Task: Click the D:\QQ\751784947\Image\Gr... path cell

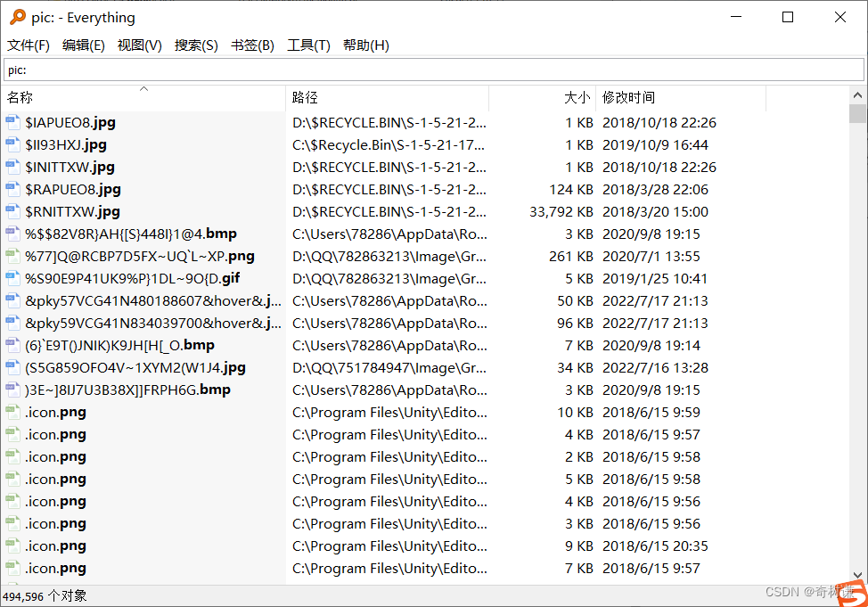Action: pyautogui.click(x=389, y=367)
